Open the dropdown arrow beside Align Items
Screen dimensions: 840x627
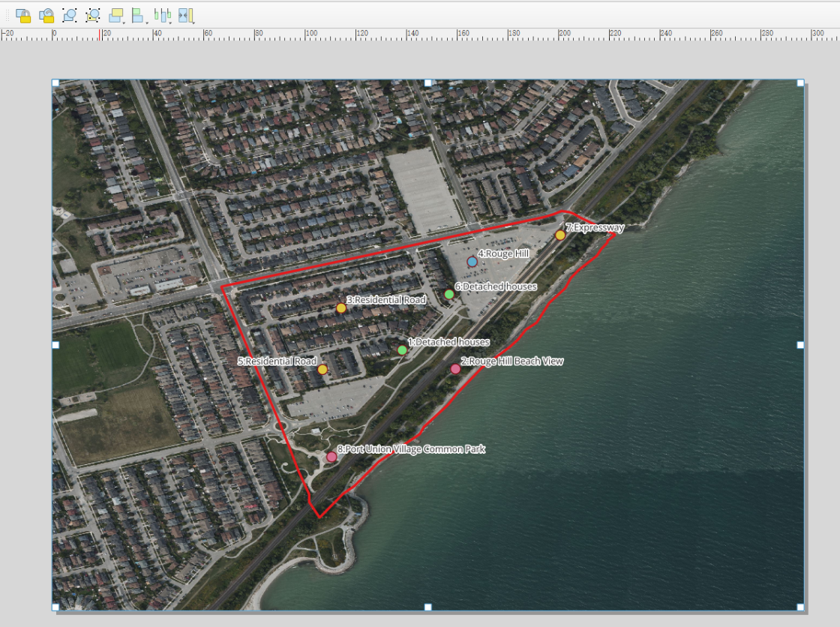(147, 22)
